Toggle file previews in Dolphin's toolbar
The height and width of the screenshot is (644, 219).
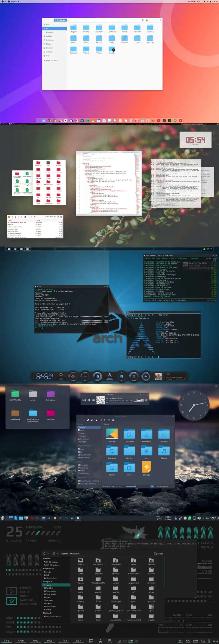pyautogui.click(x=105, y=420)
